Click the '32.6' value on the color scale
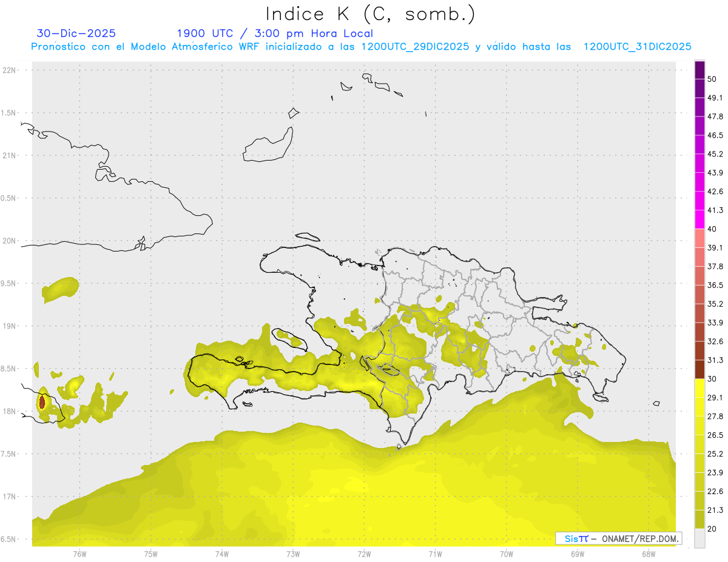The image size is (728, 562). coord(715,341)
